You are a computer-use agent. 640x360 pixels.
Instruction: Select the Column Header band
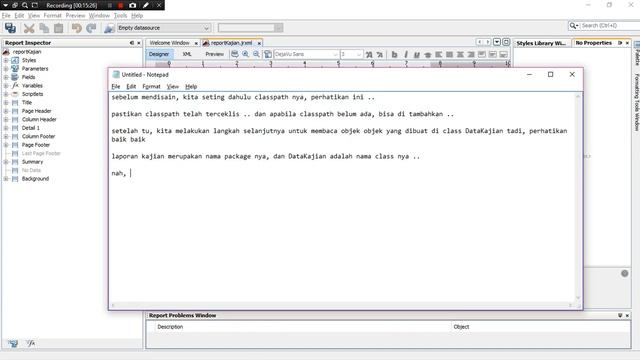[39, 120]
